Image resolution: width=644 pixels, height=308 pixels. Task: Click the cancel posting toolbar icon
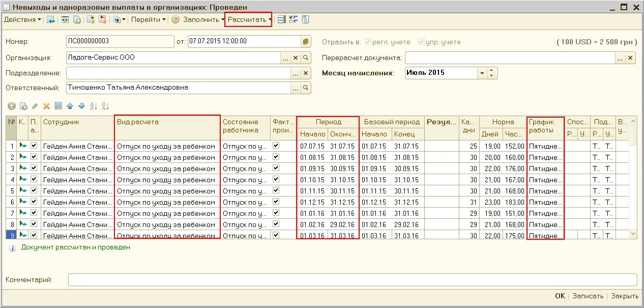pyautogui.click(x=102, y=20)
